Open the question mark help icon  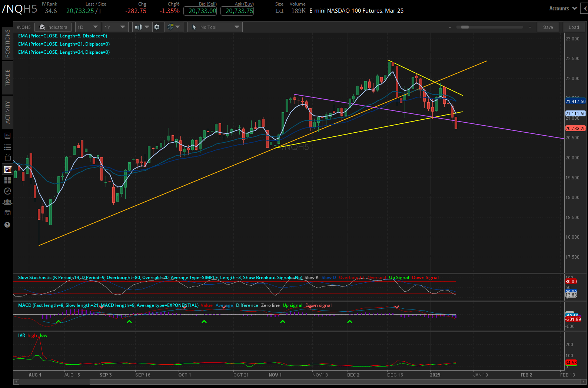click(7, 225)
